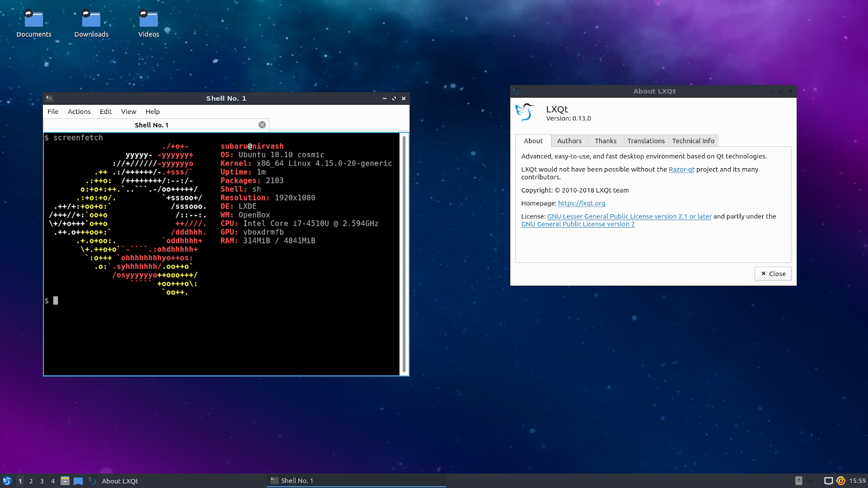Switch to virtual desktop 2

[31, 480]
